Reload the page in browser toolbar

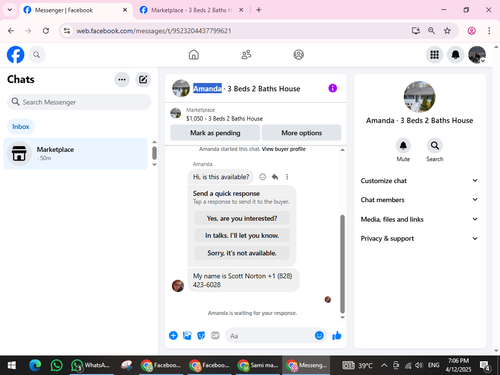pos(46,31)
